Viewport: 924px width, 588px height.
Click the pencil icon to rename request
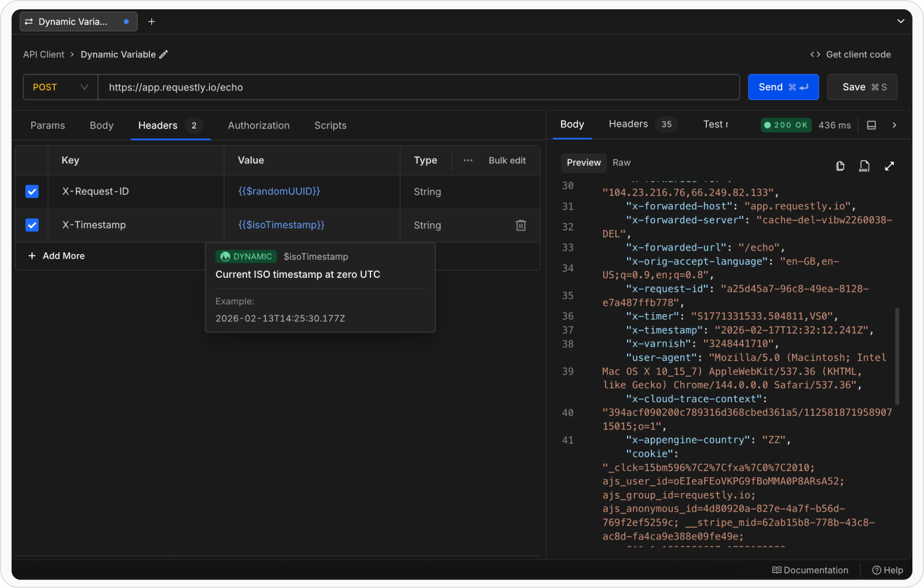coord(164,54)
